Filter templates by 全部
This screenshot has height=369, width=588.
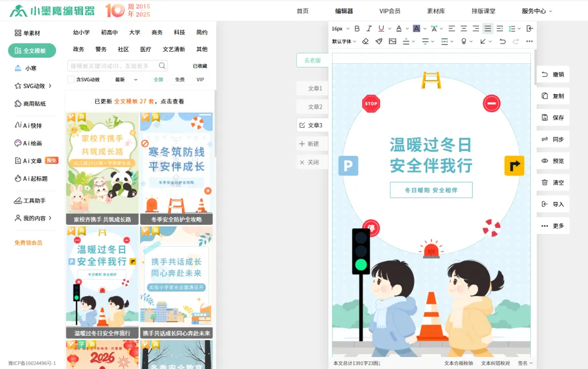[x=158, y=79]
